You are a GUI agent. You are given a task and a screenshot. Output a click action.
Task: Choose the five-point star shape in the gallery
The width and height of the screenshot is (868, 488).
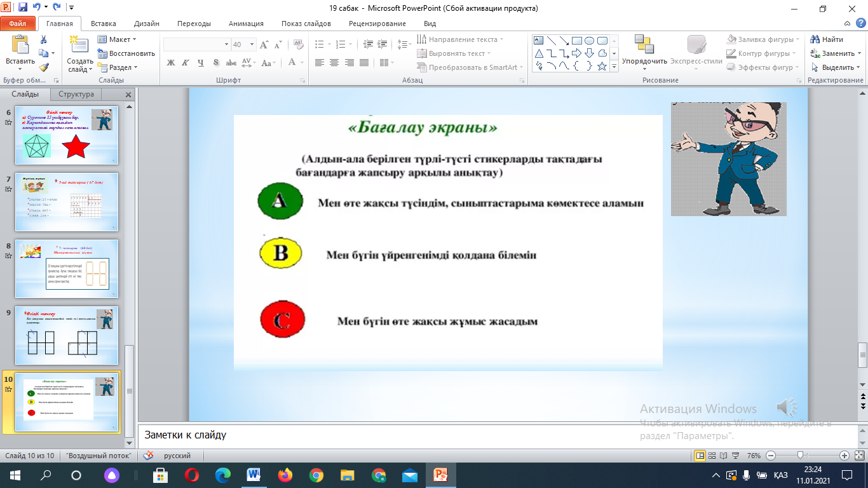pyautogui.click(x=602, y=65)
